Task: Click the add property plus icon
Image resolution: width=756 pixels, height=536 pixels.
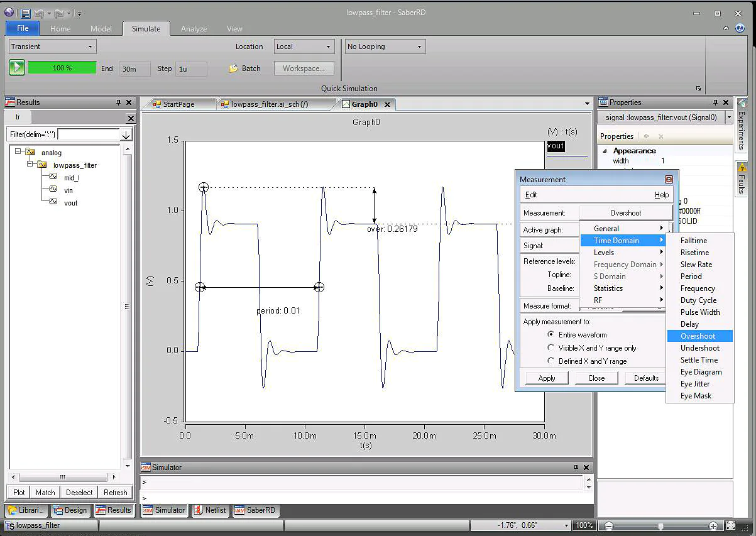Action: pos(646,136)
